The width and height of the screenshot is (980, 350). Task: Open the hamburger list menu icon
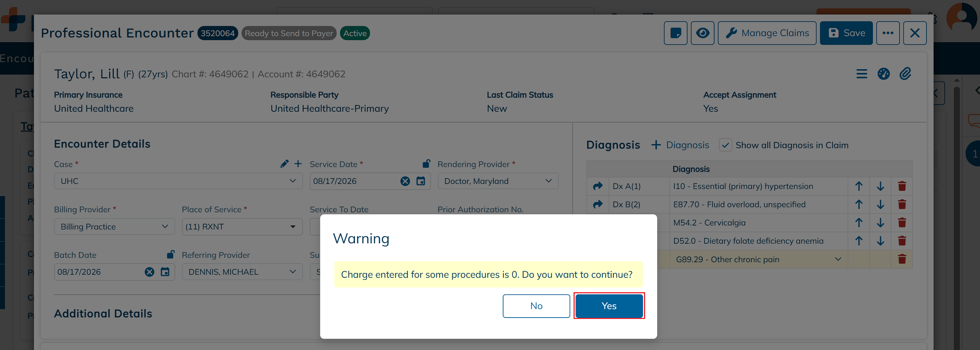(x=862, y=74)
